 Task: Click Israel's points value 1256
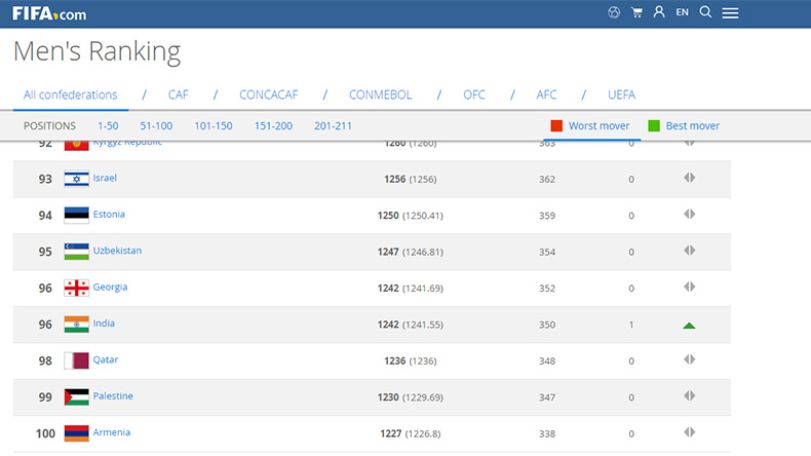click(395, 179)
